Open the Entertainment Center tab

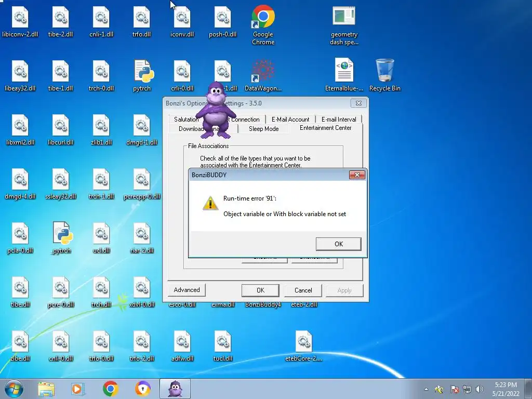tap(326, 128)
